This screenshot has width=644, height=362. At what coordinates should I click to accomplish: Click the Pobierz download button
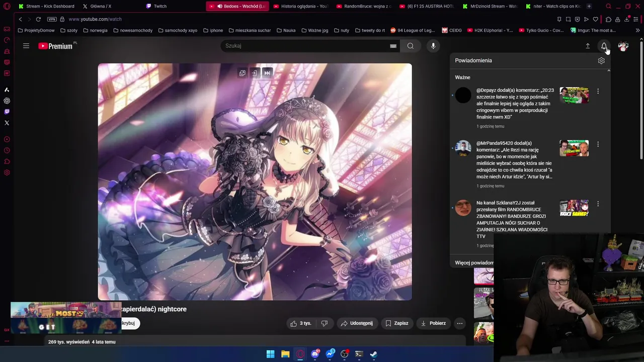click(x=433, y=323)
